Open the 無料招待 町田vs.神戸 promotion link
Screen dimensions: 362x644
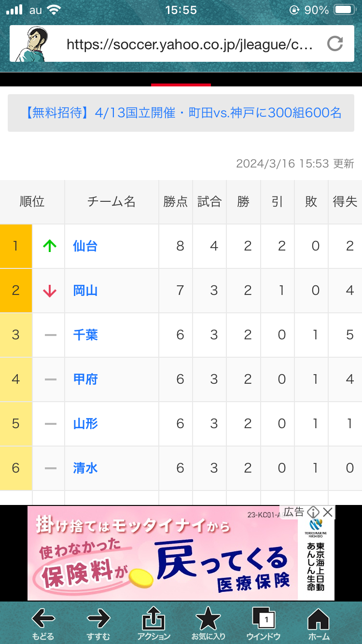coord(181,113)
